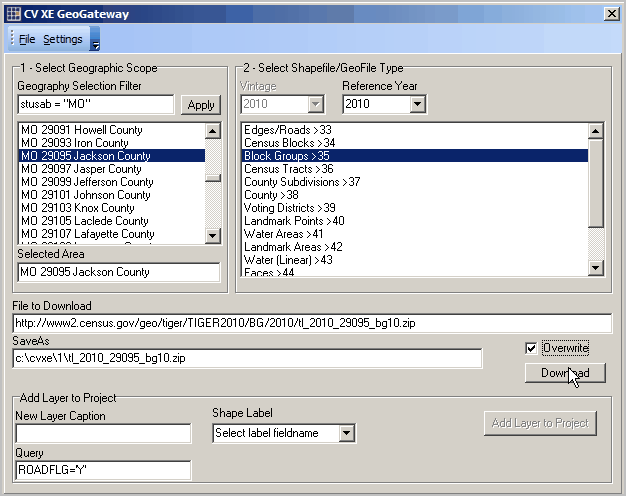Viewport: 626px width, 496px height.
Task: Select Voting Districts >39 file type
Action: (415, 208)
